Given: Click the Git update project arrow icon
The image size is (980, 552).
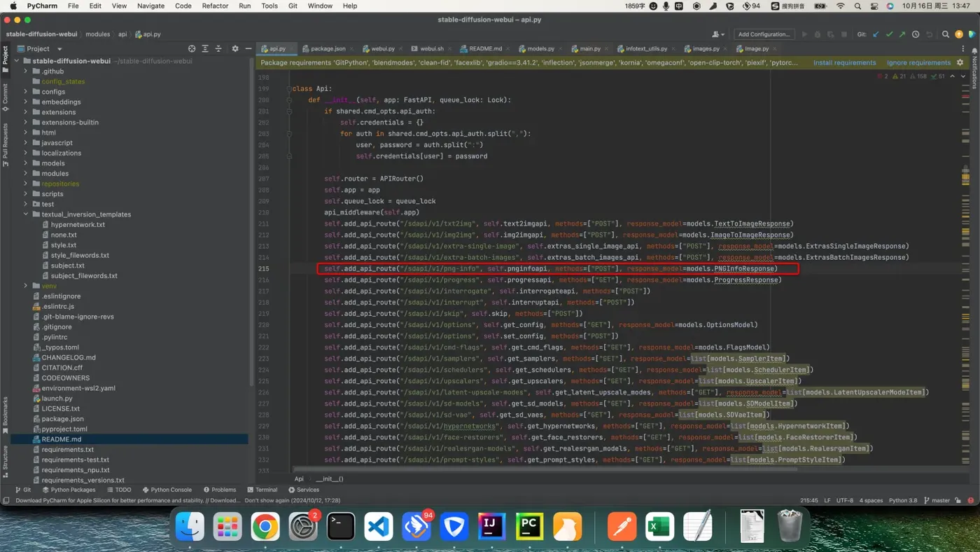Looking at the screenshot, I should pos(876,34).
